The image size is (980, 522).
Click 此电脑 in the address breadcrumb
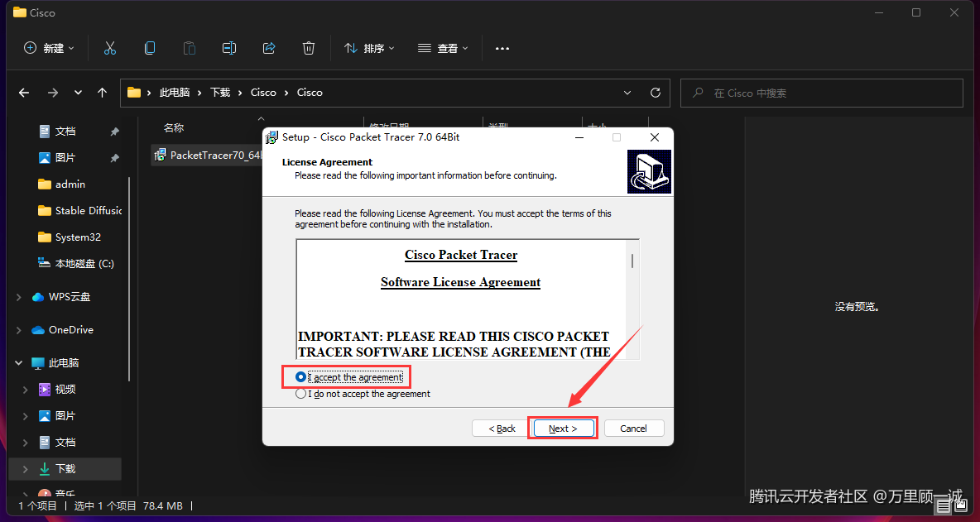coord(175,93)
